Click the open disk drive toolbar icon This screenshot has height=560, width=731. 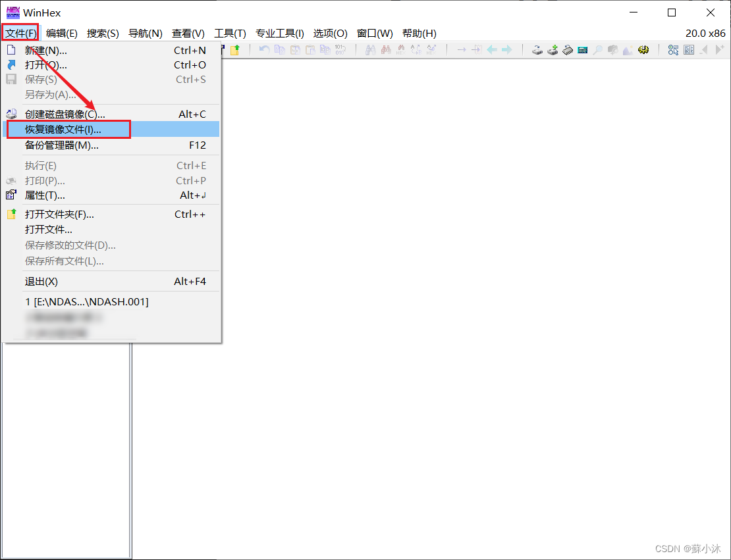537,49
